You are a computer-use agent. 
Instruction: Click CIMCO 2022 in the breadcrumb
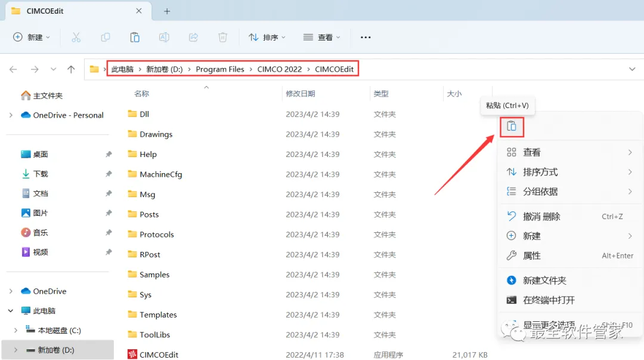click(279, 69)
